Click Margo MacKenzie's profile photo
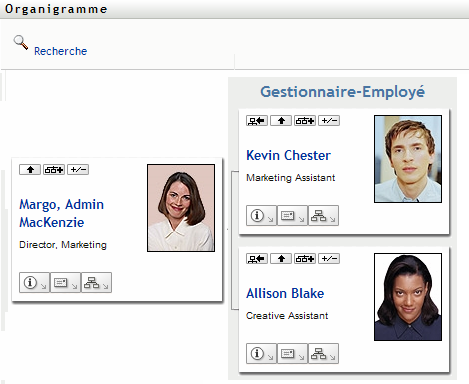The height and width of the screenshot is (384, 469). [181, 208]
